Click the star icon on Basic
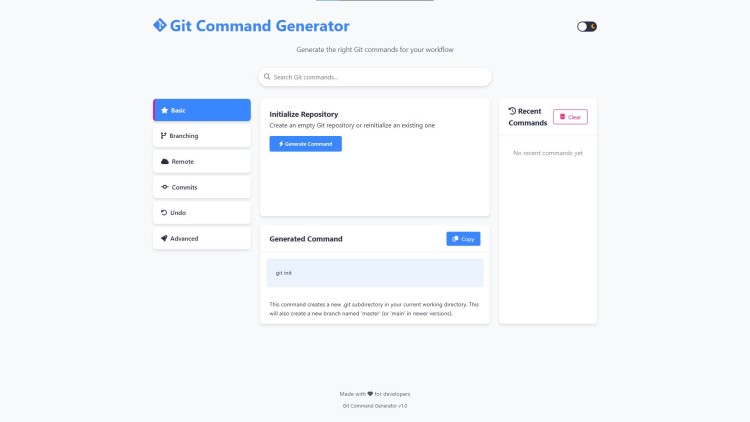 pyautogui.click(x=165, y=110)
